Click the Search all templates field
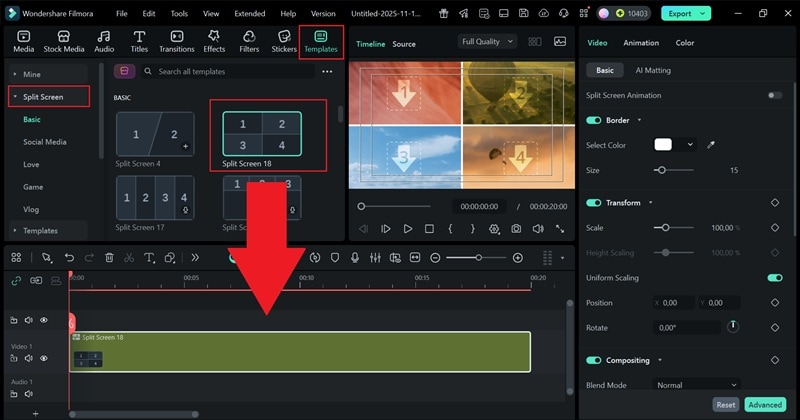 (229, 71)
